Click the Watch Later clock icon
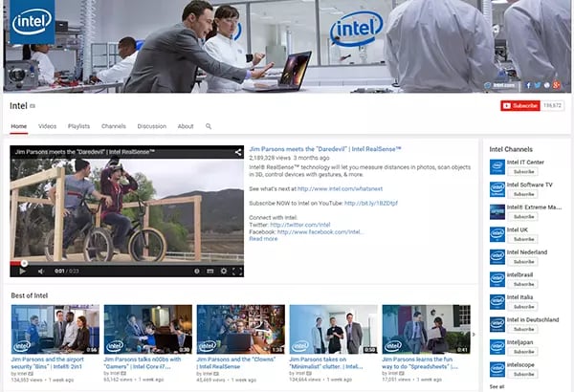 pyautogui.click(x=196, y=272)
